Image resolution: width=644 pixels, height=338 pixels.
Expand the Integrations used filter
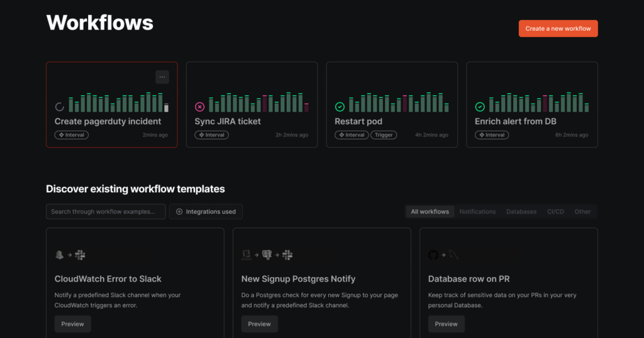coord(206,212)
